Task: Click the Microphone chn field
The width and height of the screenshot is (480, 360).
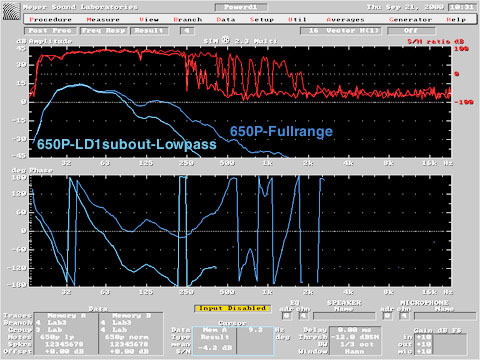Action: coord(404,315)
